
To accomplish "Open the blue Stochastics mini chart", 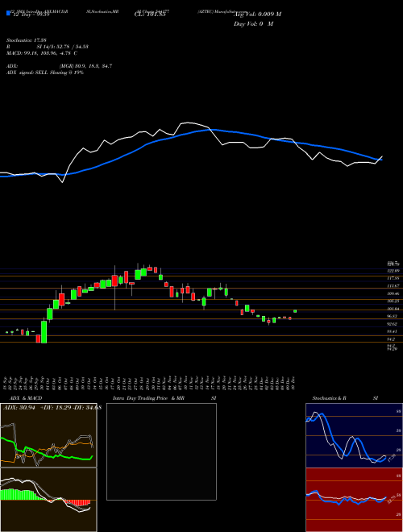I will pyautogui.click(x=354, y=435).
